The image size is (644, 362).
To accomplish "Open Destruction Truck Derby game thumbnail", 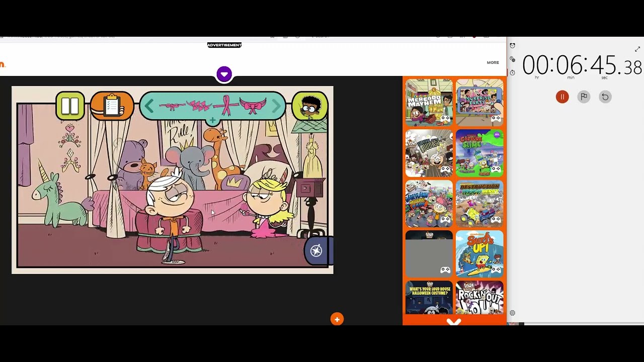I will (479, 204).
